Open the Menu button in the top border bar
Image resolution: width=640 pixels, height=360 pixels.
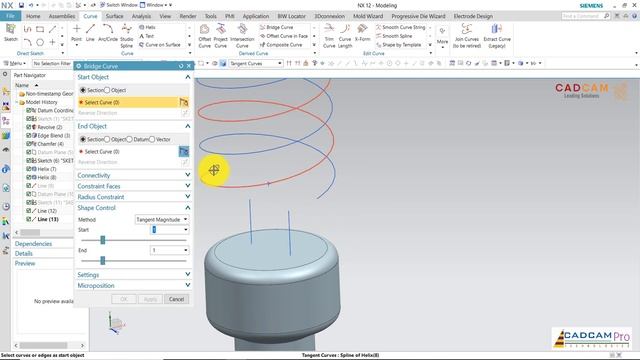tap(15, 63)
